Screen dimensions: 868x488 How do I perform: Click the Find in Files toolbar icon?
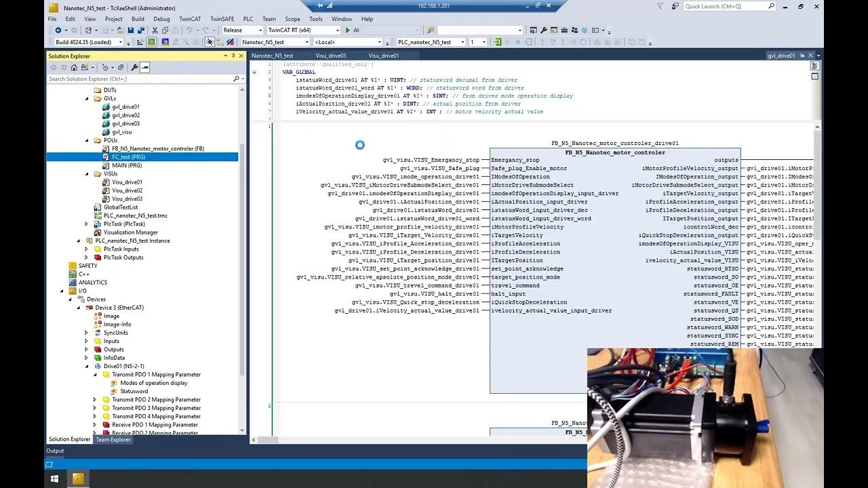coord(431,30)
